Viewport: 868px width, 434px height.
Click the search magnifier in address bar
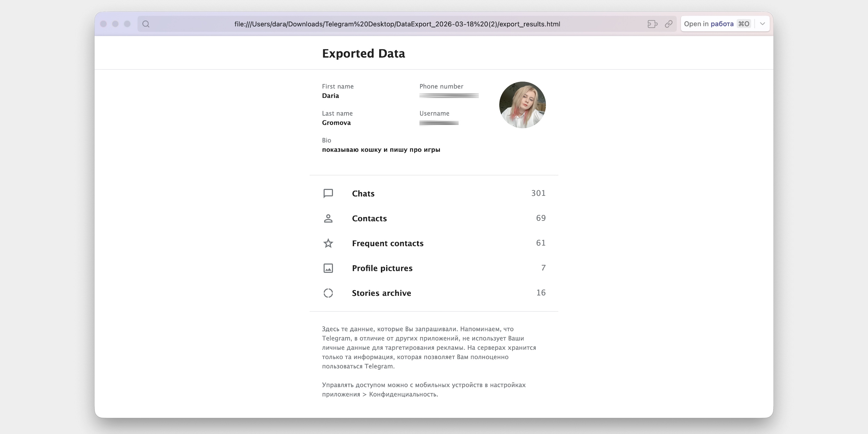pos(146,24)
